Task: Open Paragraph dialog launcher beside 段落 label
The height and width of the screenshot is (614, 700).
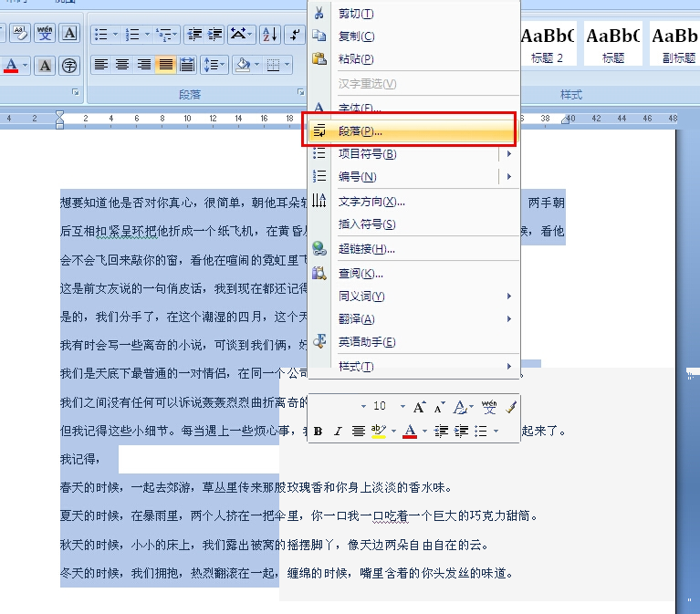Action: click(x=301, y=92)
